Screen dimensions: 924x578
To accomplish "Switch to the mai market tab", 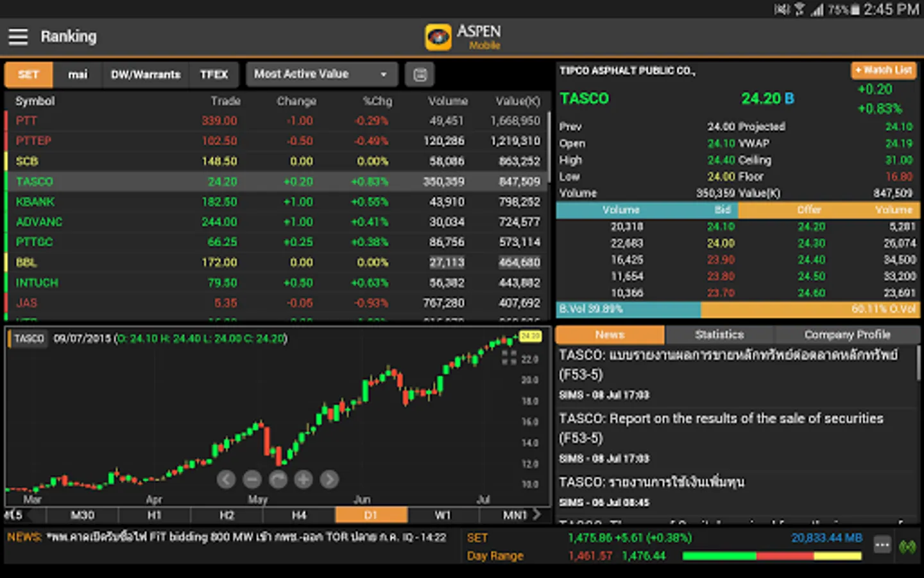I will coord(78,74).
